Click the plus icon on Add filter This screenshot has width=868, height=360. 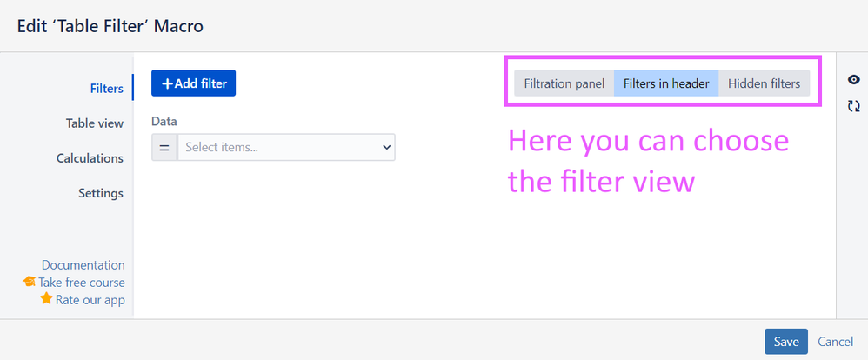pos(167,83)
